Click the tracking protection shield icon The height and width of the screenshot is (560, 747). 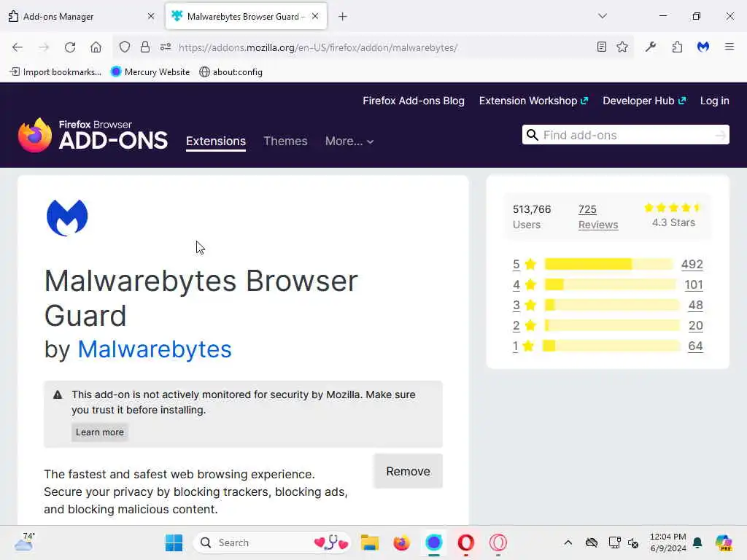tap(124, 47)
